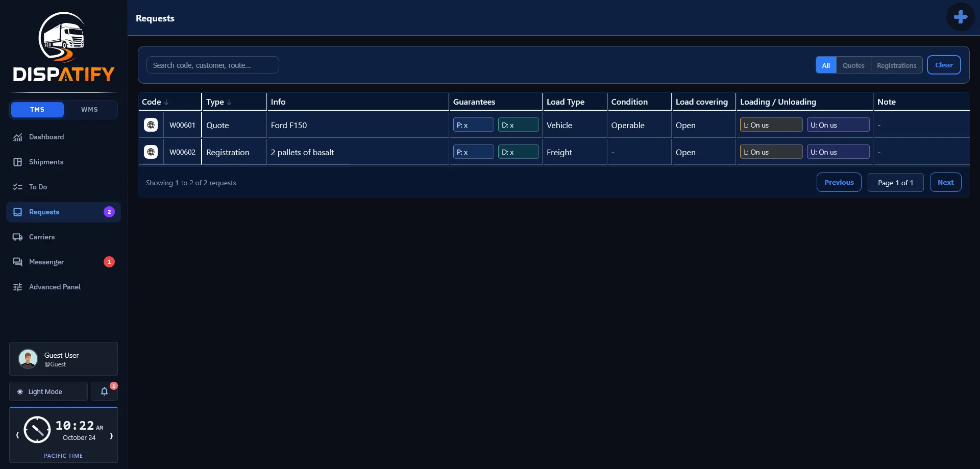Click the Previous page button
The width and height of the screenshot is (980, 469).
(839, 182)
